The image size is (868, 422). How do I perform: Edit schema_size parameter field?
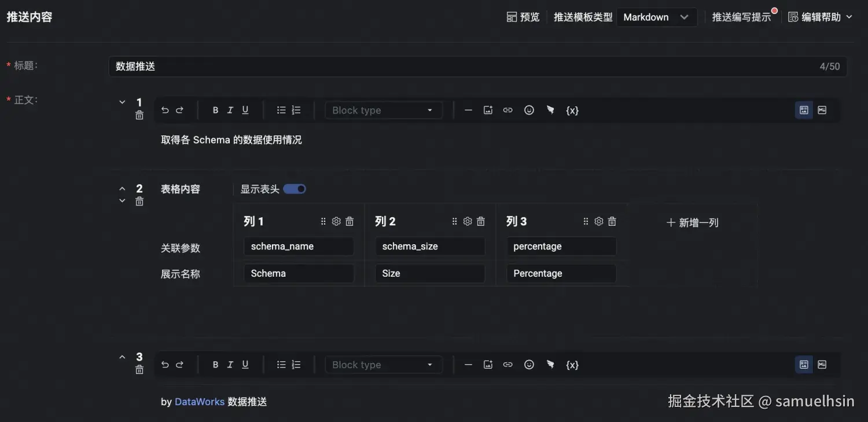[x=430, y=246]
